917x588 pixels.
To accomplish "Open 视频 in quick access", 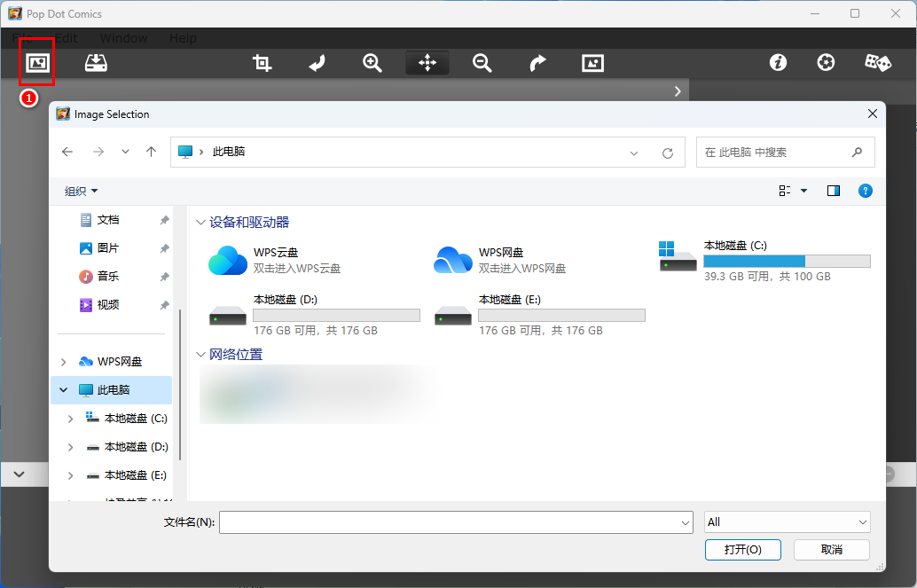I will pyautogui.click(x=108, y=305).
